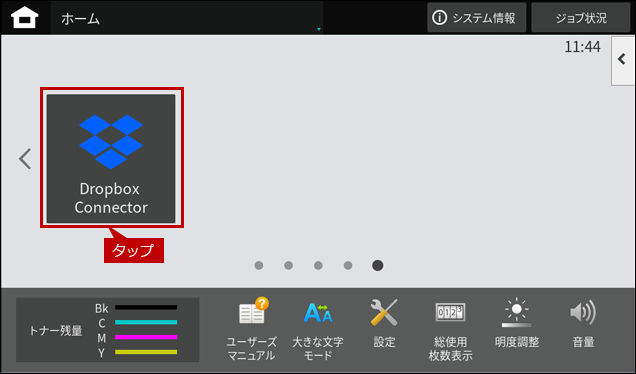Expand the side panel chevron under the clock
The width and height of the screenshot is (636, 374).
click(x=623, y=60)
